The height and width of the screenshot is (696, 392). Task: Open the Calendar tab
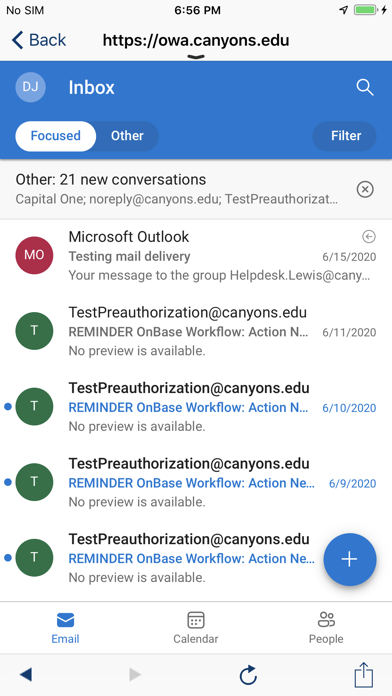[x=196, y=628]
